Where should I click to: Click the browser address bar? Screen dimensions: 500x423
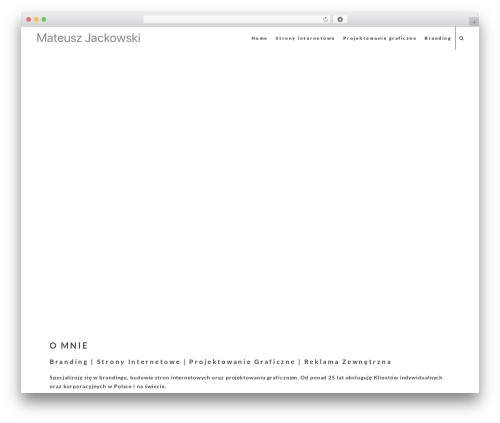coord(237,20)
